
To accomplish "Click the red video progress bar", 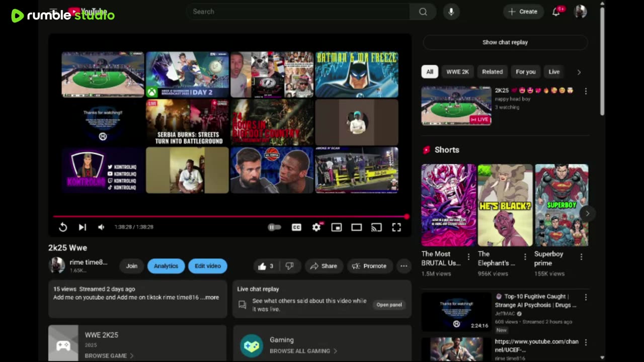I will [x=230, y=217].
